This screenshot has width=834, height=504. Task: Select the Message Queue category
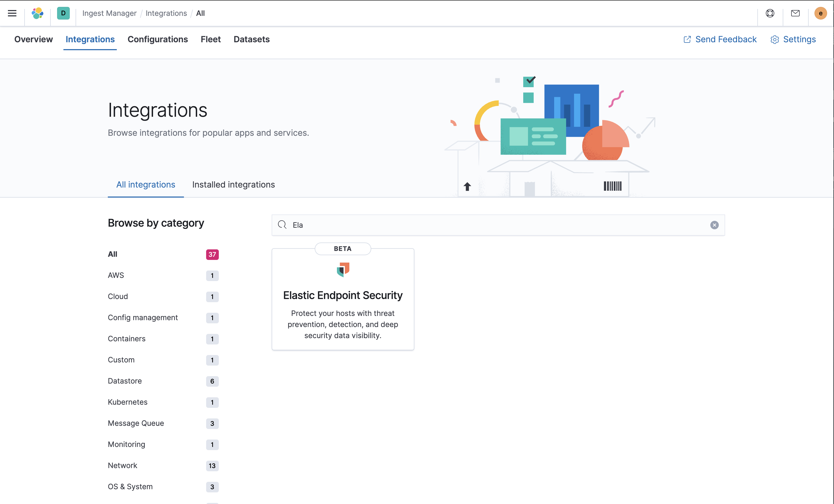coord(136,423)
